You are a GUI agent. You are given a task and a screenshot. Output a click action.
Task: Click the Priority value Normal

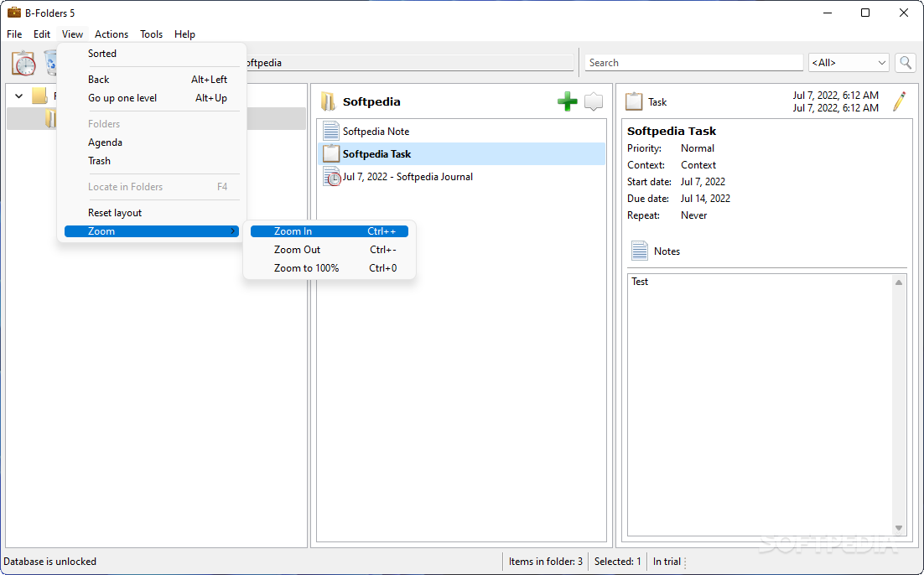[697, 148]
